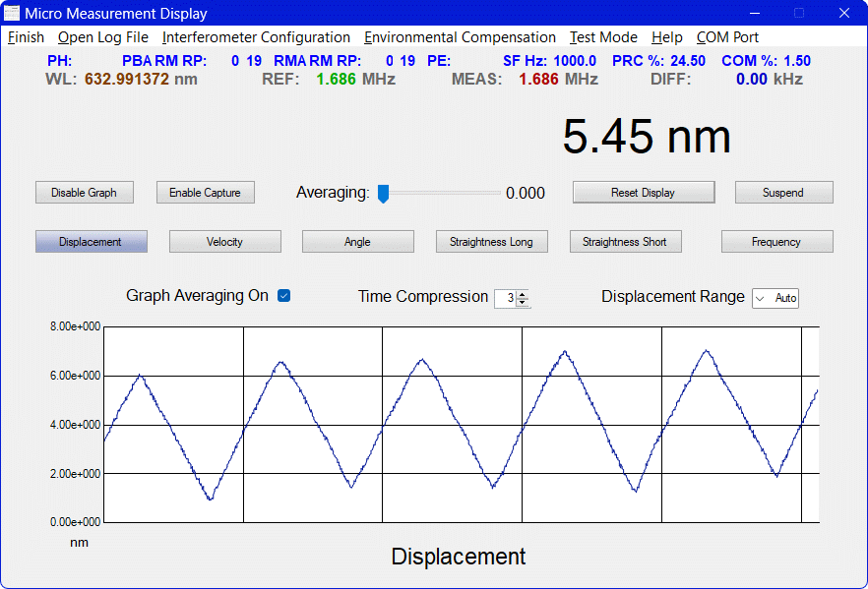Image resolution: width=868 pixels, height=589 pixels.
Task: Open the Test Mode menu
Action: point(603,37)
